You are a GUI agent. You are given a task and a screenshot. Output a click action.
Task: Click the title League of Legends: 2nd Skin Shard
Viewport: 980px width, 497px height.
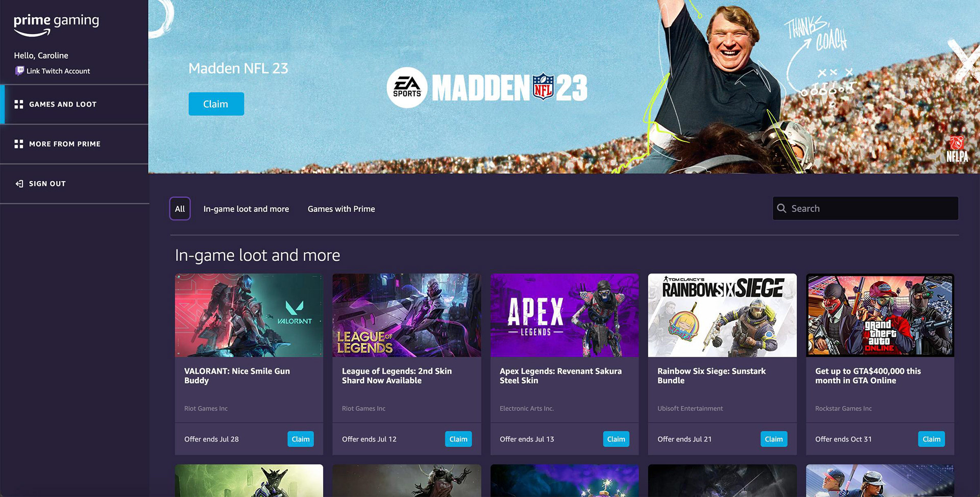(x=397, y=376)
